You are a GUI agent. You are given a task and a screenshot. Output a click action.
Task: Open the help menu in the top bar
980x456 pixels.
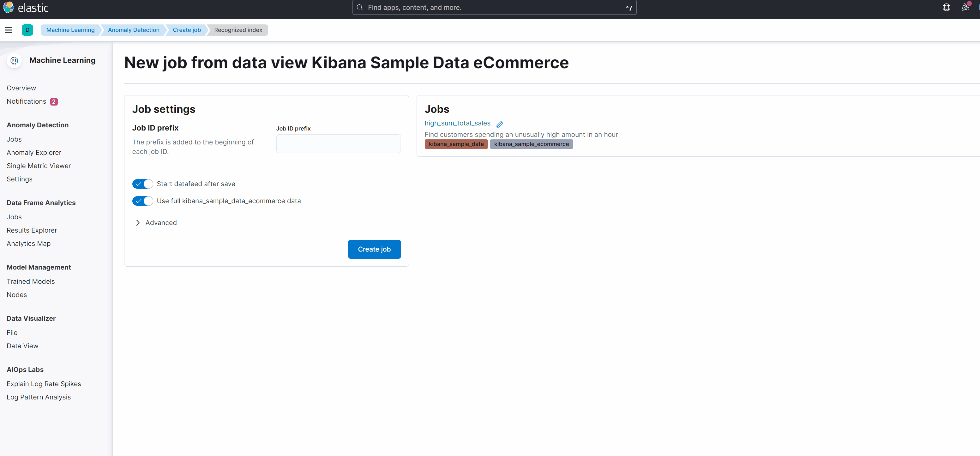947,7
